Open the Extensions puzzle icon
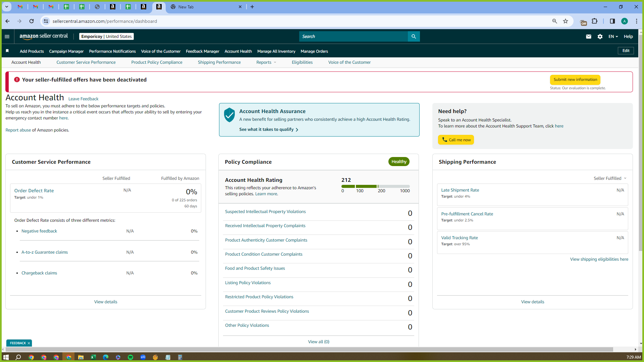 pos(595,21)
